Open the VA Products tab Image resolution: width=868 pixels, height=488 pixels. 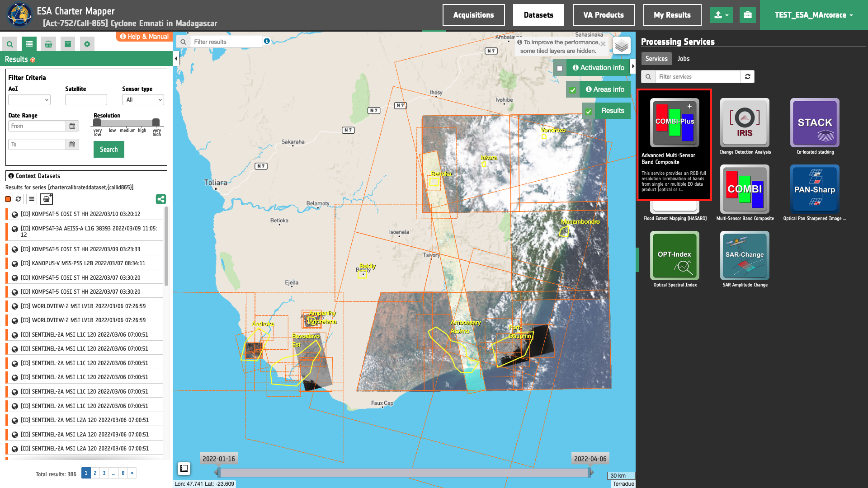pyautogui.click(x=604, y=15)
